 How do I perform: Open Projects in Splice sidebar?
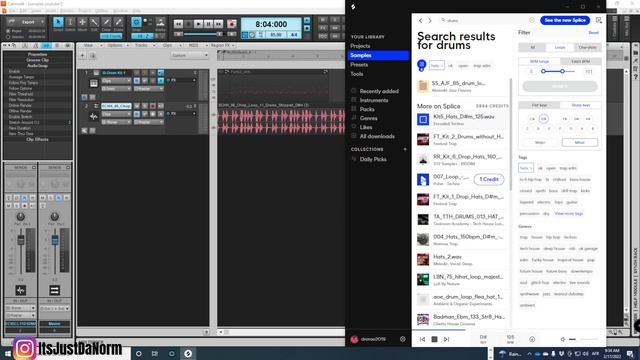point(360,46)
